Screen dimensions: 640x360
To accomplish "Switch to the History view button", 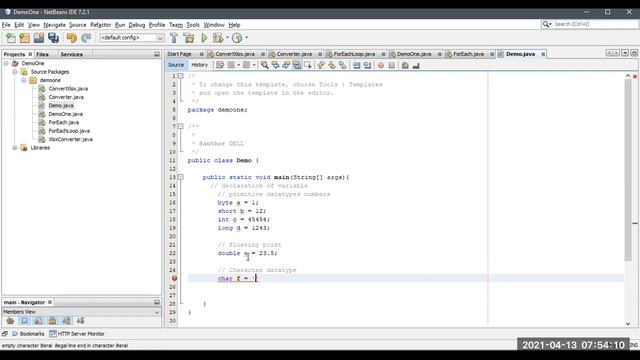I will click(200, 65).
